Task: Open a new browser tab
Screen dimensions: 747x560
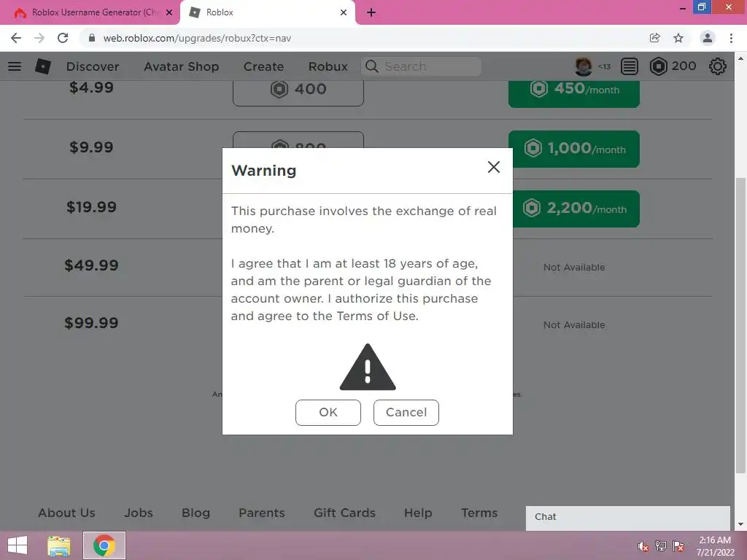Action: click(371, 12)
